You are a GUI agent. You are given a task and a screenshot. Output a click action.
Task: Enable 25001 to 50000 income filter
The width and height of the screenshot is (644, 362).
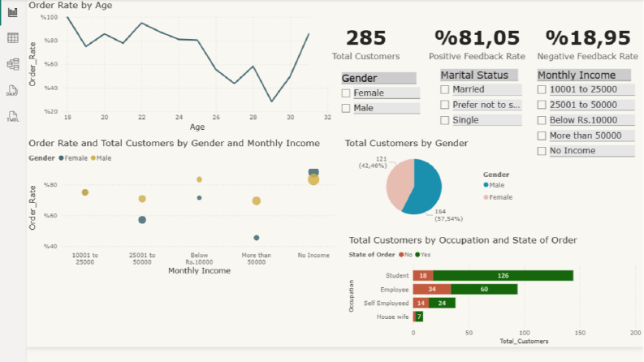[x=542, y=105]
